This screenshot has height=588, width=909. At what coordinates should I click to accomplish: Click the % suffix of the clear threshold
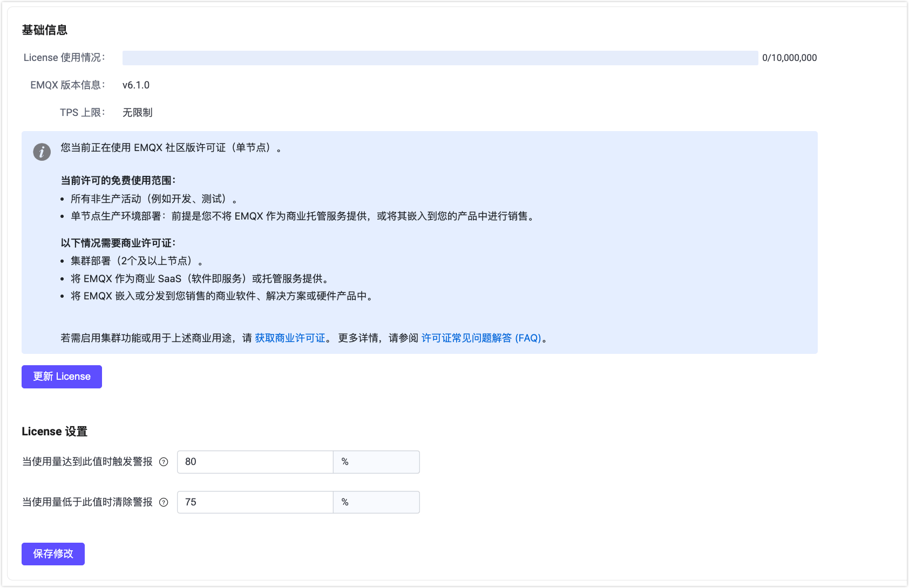click(x=376, y=502)
